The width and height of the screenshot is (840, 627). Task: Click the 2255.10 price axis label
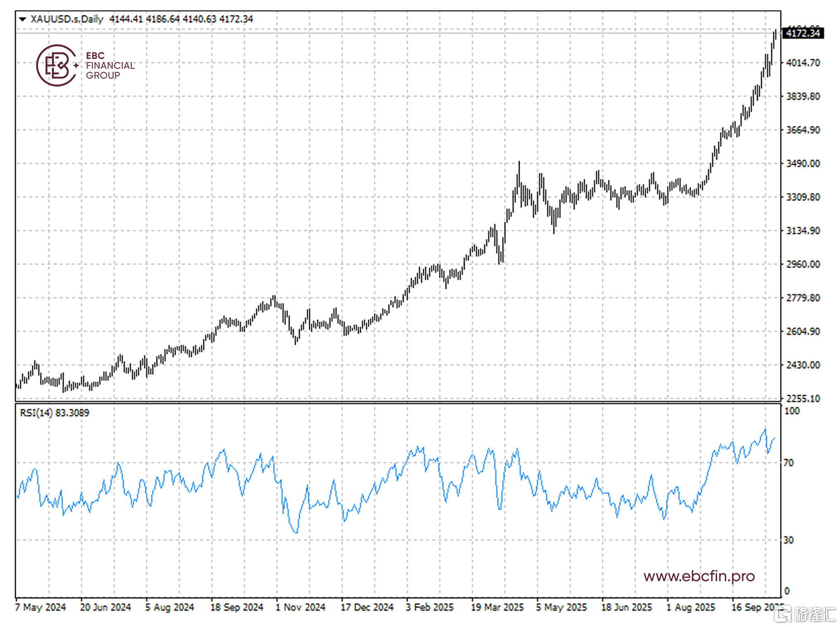[803, 398]
